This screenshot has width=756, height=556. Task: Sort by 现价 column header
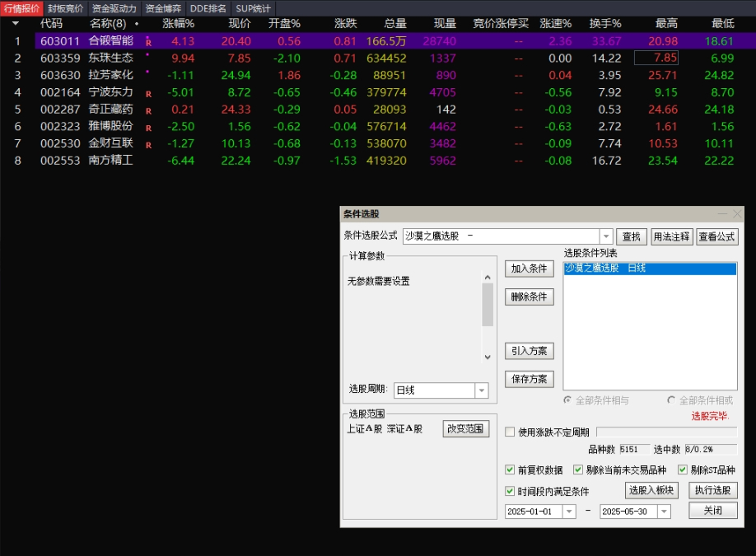(x=240, y=24)
